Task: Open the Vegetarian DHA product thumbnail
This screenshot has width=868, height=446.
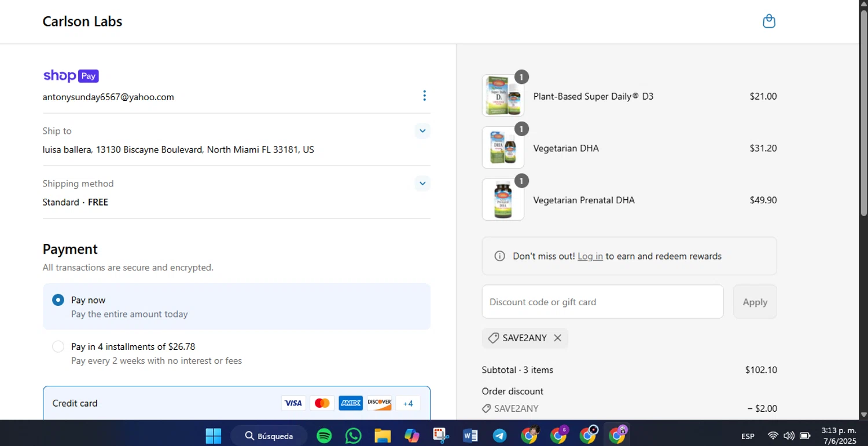Action: click(503, 148)
